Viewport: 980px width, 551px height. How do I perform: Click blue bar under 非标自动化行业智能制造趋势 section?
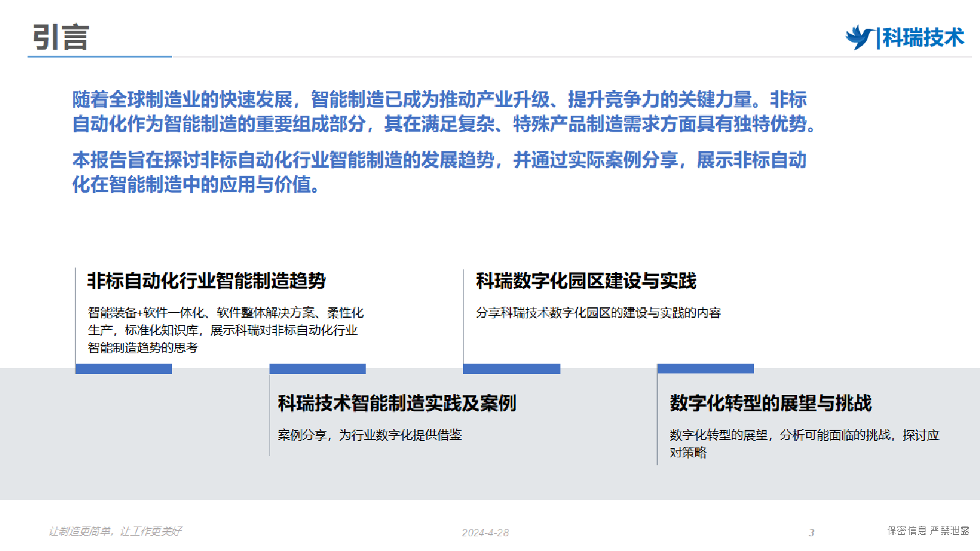point(124,369)
